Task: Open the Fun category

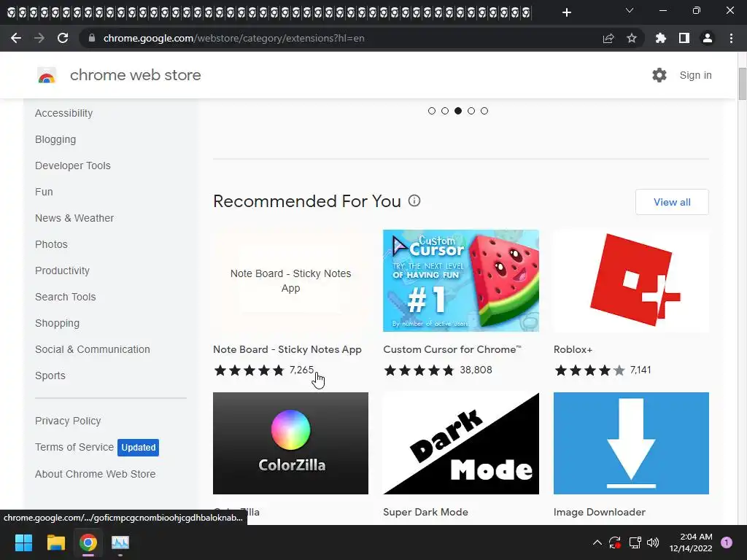Action: [x=44, y=192]
